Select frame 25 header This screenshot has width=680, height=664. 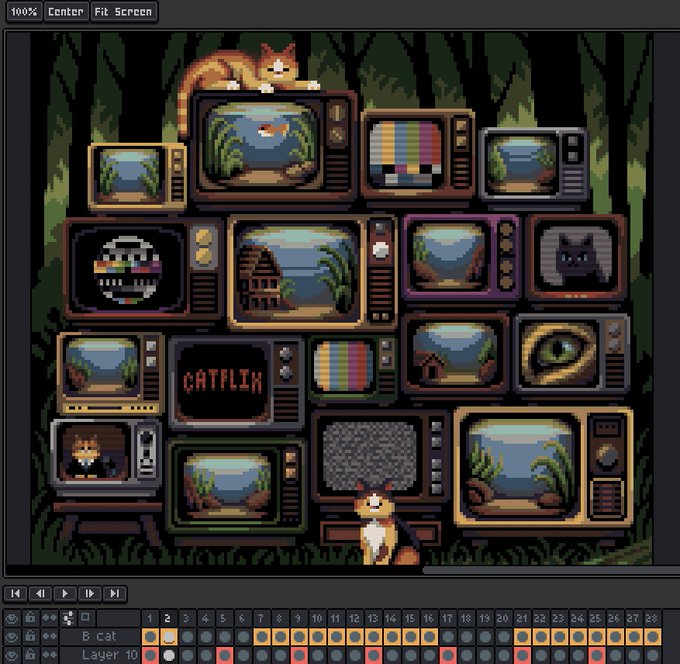coord(596,618)
